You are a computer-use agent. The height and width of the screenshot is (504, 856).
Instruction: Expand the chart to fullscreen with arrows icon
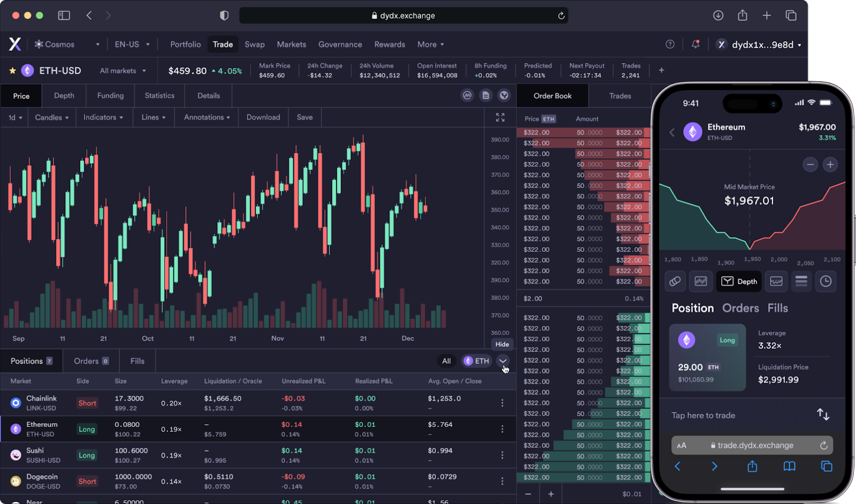500,117
